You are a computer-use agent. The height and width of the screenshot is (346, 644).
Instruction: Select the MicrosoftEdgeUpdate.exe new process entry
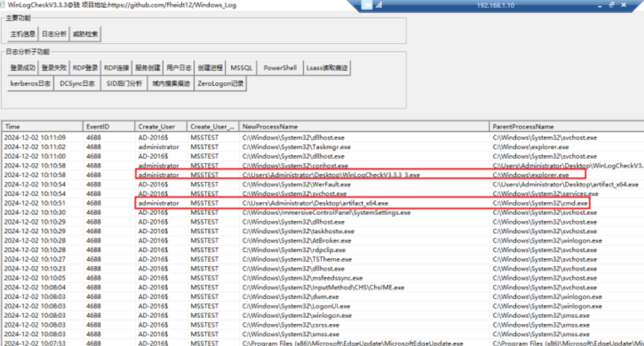353,343
